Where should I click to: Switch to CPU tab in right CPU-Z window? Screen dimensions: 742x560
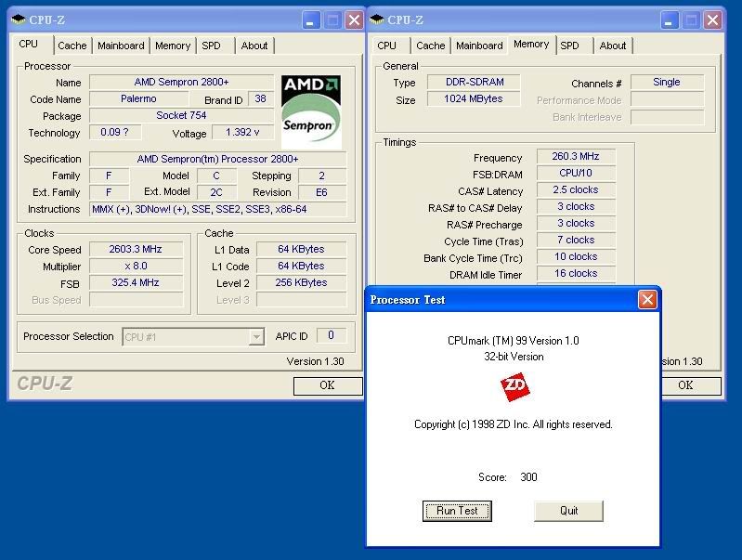(x=387, y=46)
